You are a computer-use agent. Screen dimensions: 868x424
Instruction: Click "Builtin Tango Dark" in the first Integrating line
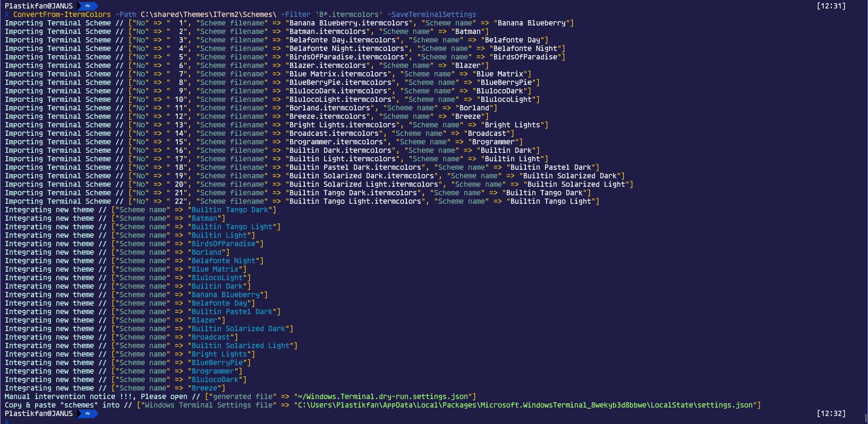coord(230,210)
